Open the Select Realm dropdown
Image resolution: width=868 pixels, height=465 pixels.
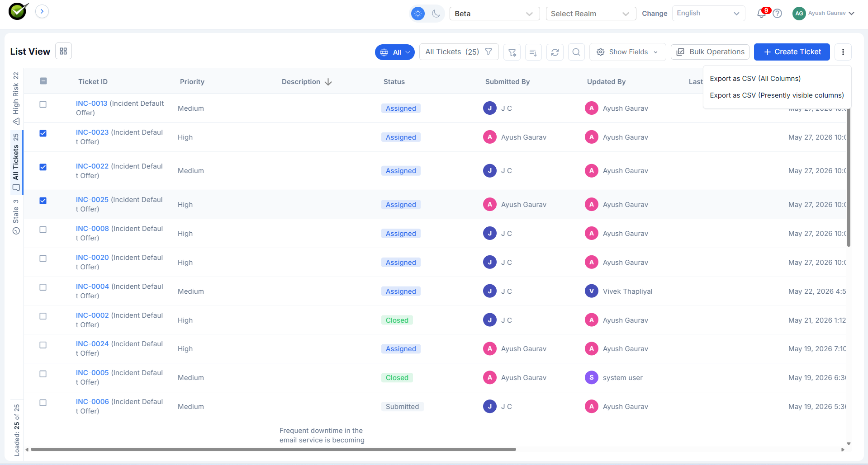click(591, 14)
